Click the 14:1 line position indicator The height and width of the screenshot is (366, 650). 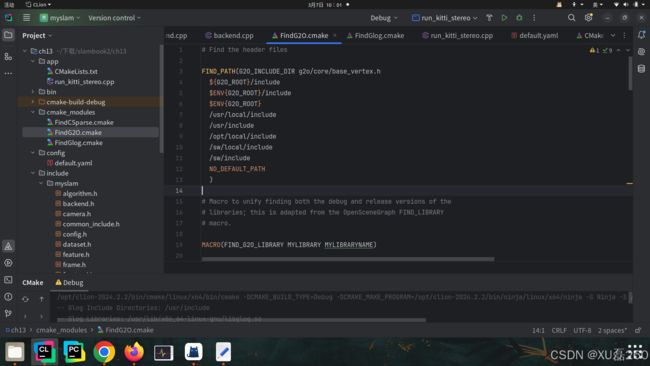point(538,331)
